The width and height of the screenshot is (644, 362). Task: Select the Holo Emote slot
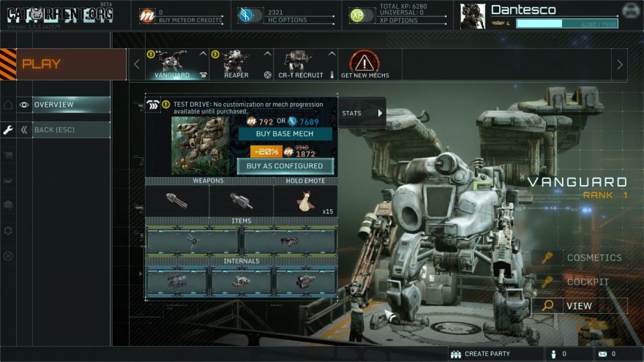click(306, 200)
